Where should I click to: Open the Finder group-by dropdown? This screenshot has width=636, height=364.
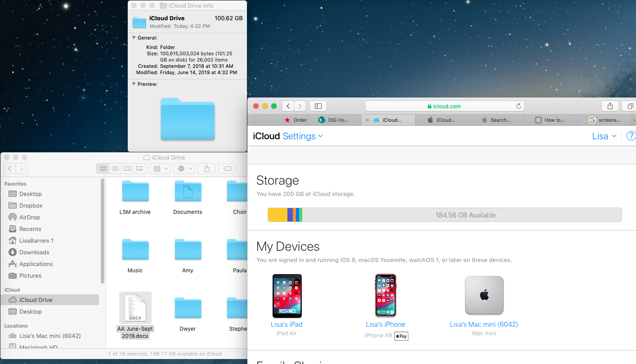[160, 169]
